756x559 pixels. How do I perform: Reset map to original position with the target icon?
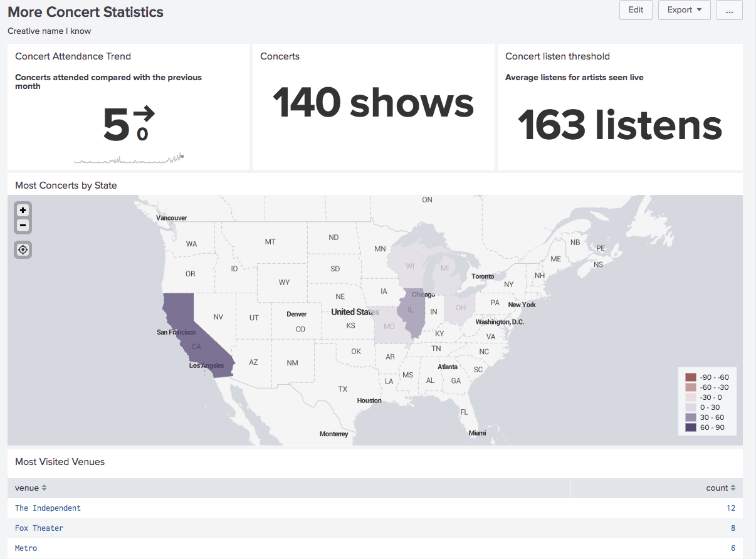23,250
